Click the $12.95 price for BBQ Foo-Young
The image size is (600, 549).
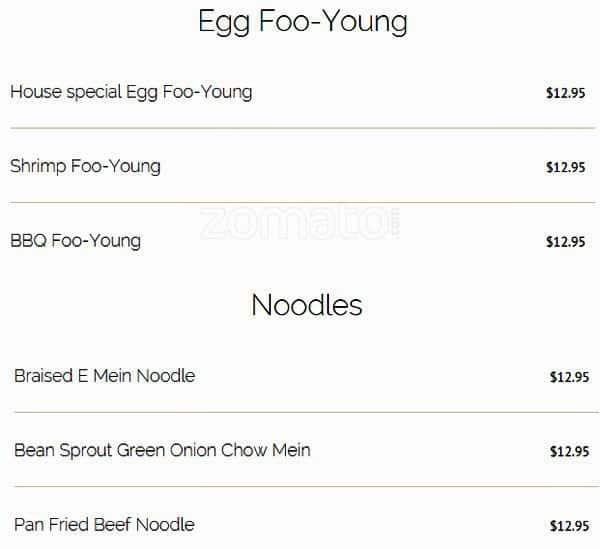pos(565,241)
